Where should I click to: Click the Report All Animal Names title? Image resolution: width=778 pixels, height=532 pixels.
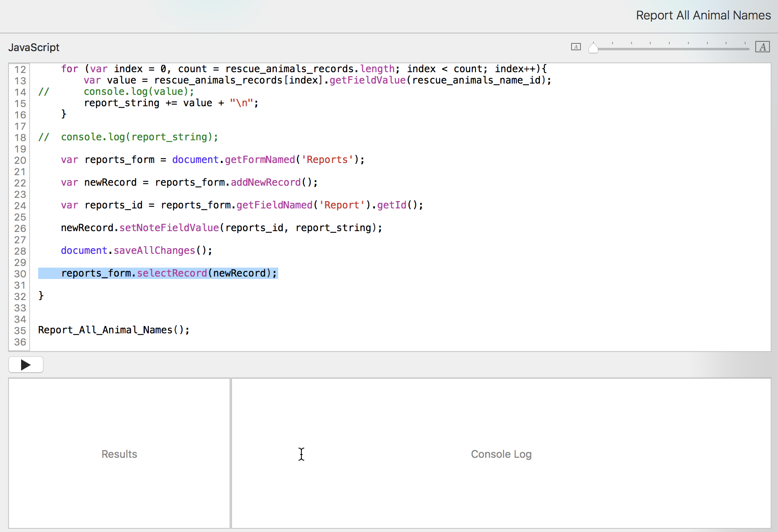pyautogui.click(x=703, y=15)
